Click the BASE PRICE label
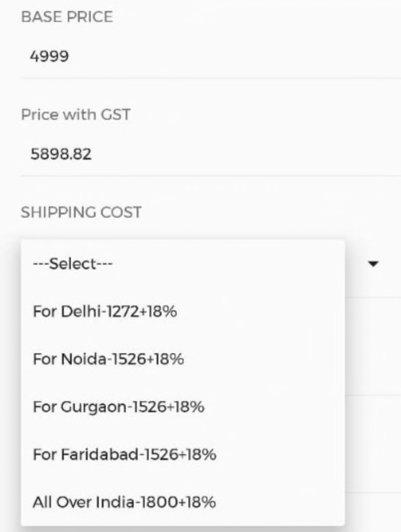Screen dimensions: 401x532 click(67, 17)
